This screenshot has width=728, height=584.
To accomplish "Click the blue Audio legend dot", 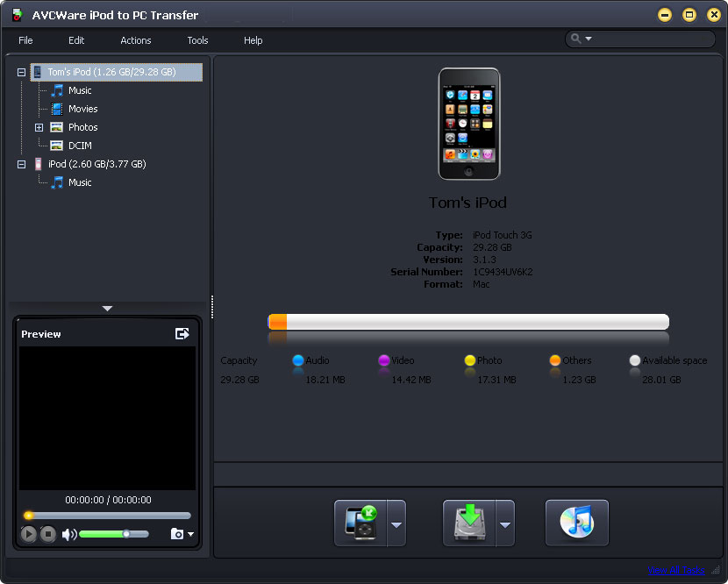I will pyautogui.click(x=298, y=360).
